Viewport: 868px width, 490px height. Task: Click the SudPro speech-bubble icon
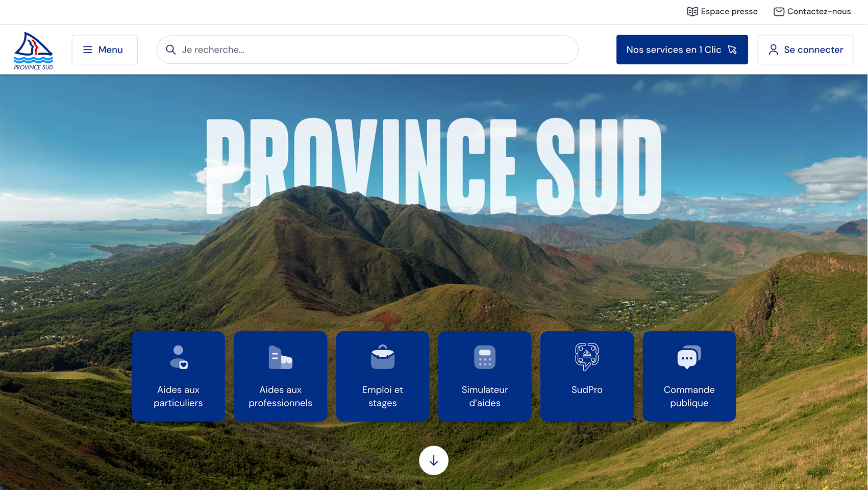pyautogui.click(x=587, y=356)
